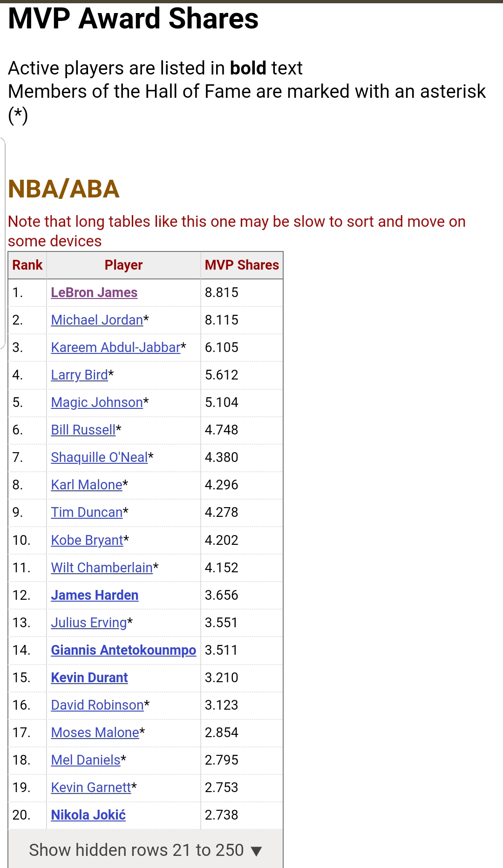
Task: Sort by MVP Shares column header
Action: pos(242,265)
